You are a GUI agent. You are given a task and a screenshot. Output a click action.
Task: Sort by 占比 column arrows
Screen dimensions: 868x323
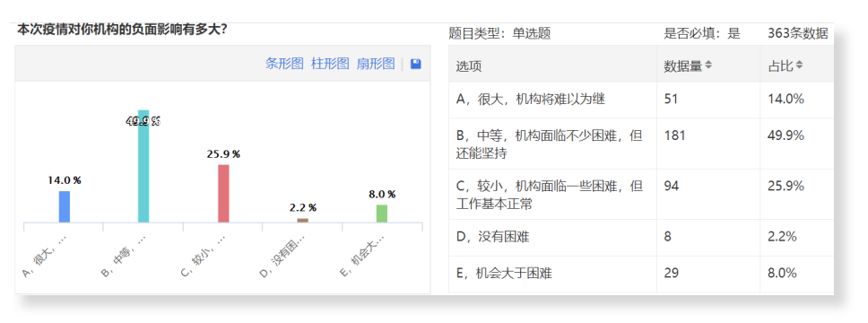point(799,65)
